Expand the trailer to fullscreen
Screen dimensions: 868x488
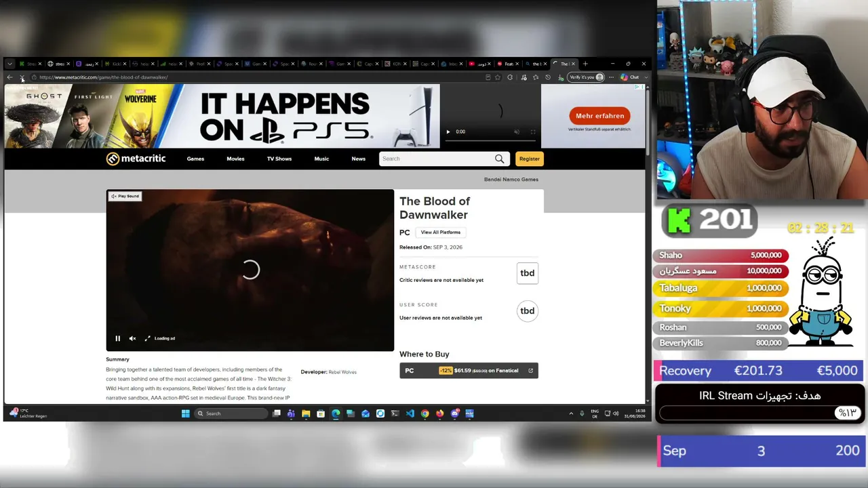pyautogui.click(x=147, y=338)
